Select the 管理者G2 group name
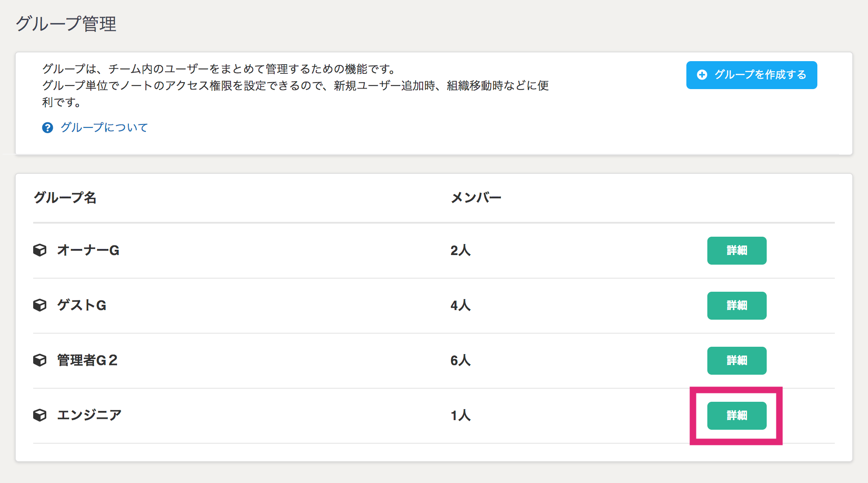This screenshot has height=483, width=868. [87, 360]
